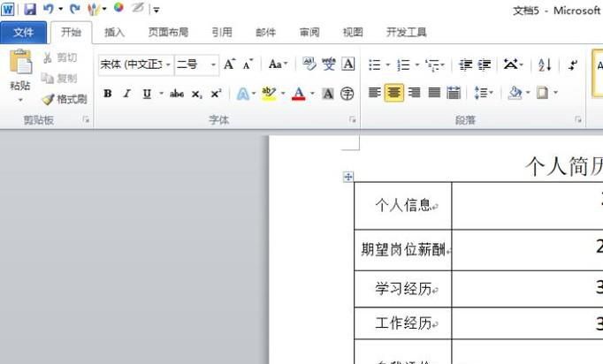
Task: Toggle bold formatting
Action: click(x=108, y=94)
